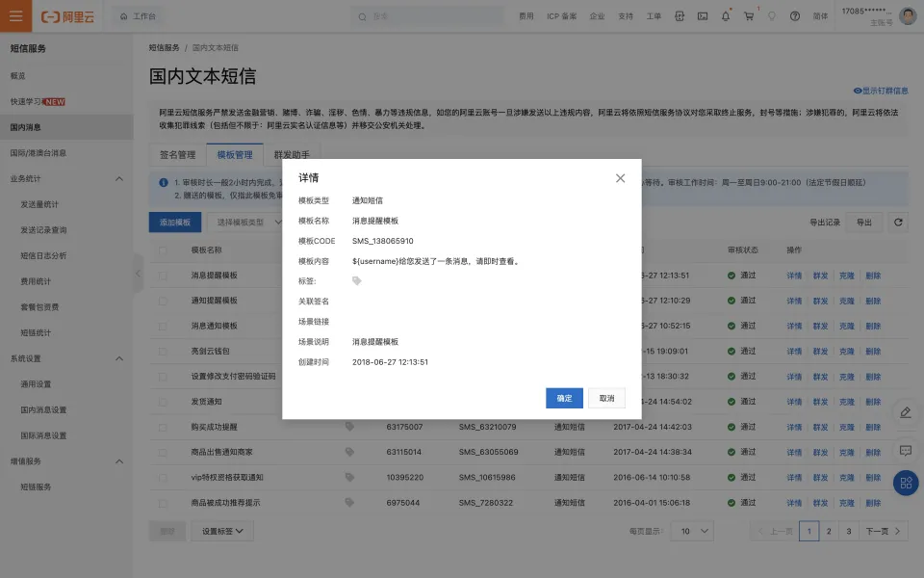This screenshot has width=924, height=578.
Task: Check the 亮剑云钱包 row checkbox
Action: [163, 352]
